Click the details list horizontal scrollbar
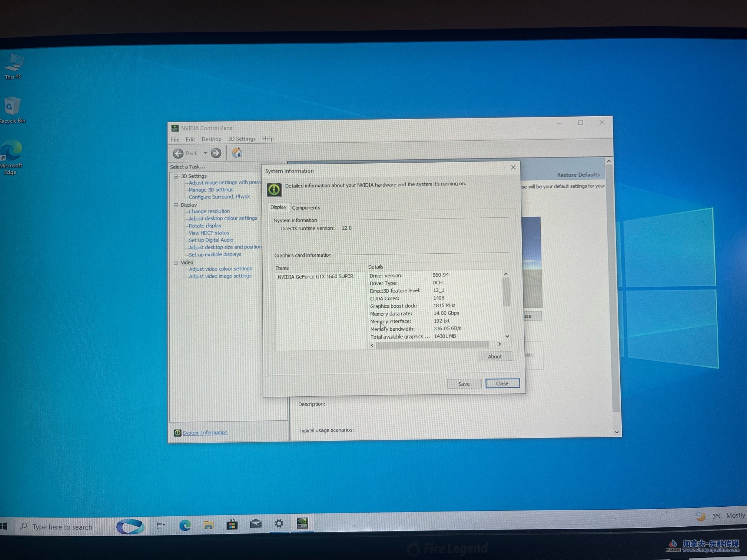747x560 pixels. click(x=432, y=345)
